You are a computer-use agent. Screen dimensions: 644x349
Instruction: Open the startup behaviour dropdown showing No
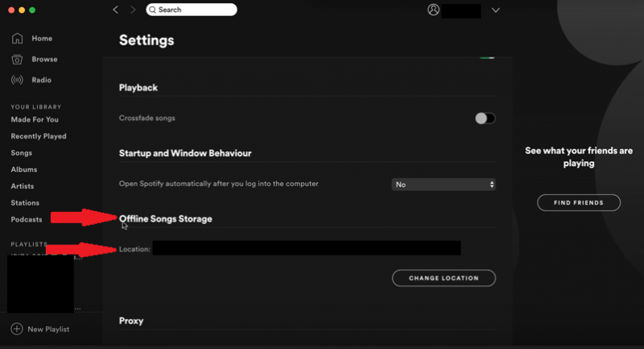click(x=444, y=185)
